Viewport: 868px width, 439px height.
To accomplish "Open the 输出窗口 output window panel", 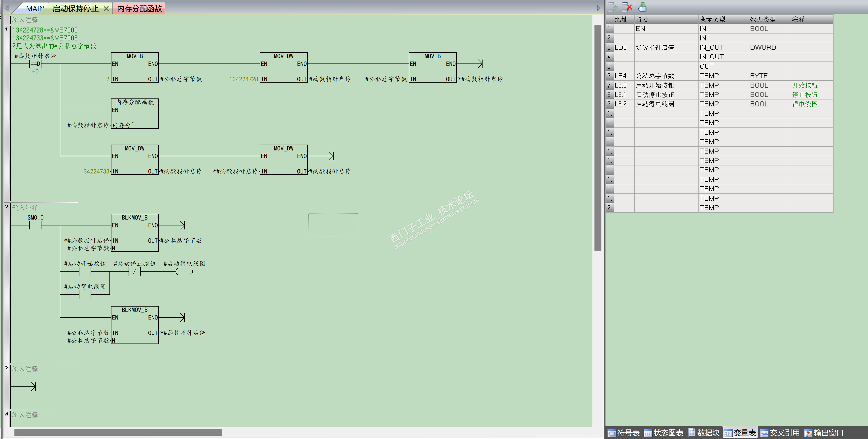I will pos(824,433).
